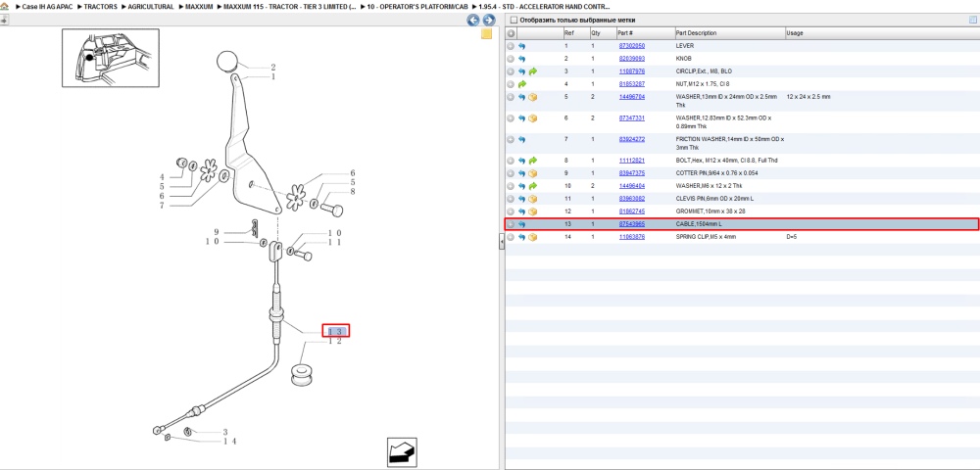The width and height of the screenshot is (980, 470).
Task: Go to next diagram with forward arrow
Action: [x=489, y=20]
